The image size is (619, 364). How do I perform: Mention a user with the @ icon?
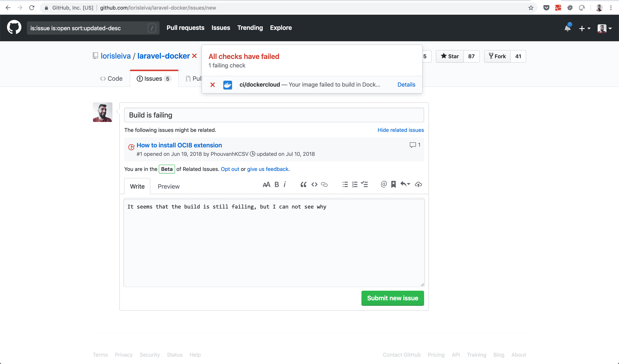(383, 184)
